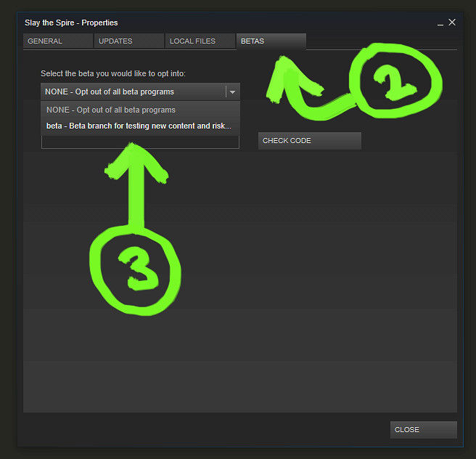Click the beta access code field
The height and width of the screenshot is (459, 476).
click(140, 142)
